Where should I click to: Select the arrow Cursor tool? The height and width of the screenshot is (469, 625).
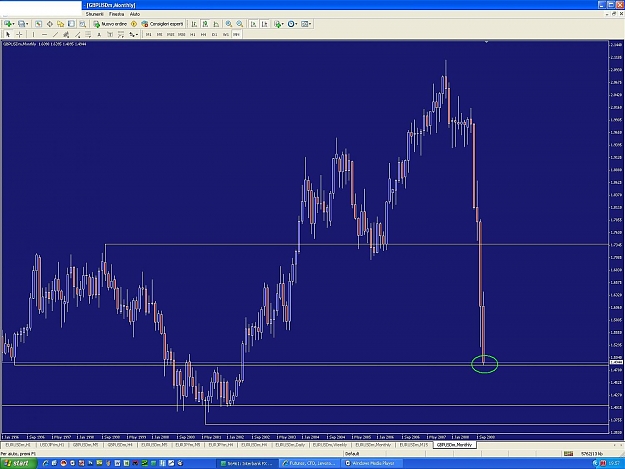click(x=8, y=35)
